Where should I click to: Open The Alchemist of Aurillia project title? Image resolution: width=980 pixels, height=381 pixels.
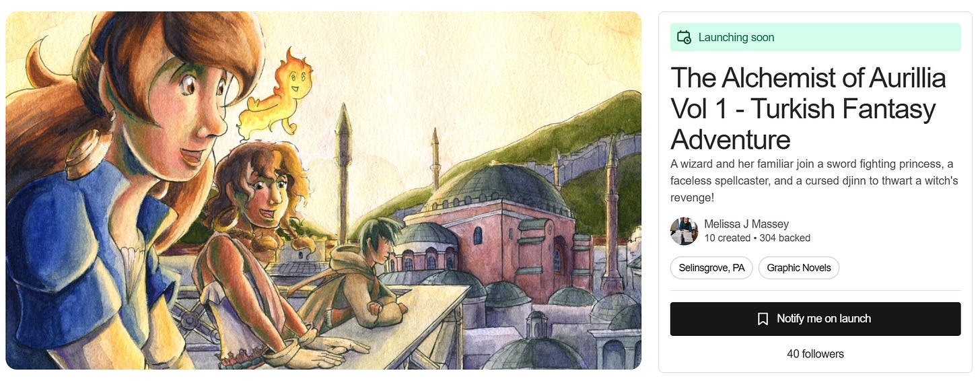(808, 109)
